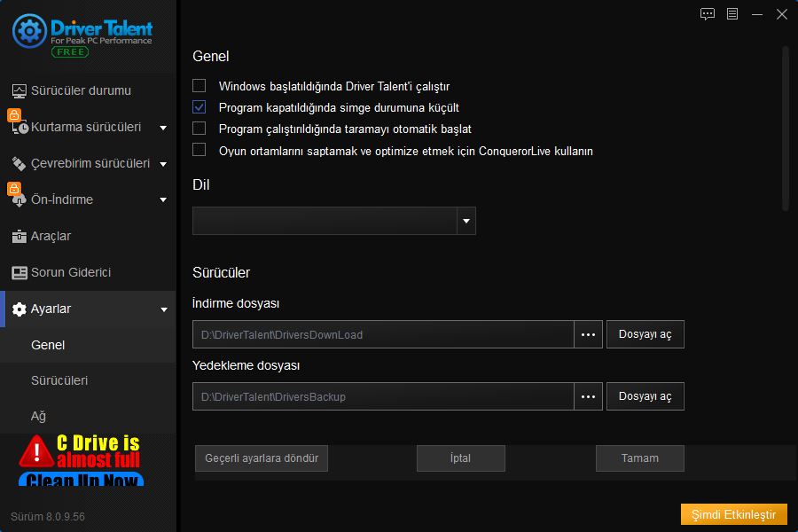Viewport: 798px width, 532px height.
Task: Click the red warning triangle in the ad
Action: pos(36,451)
